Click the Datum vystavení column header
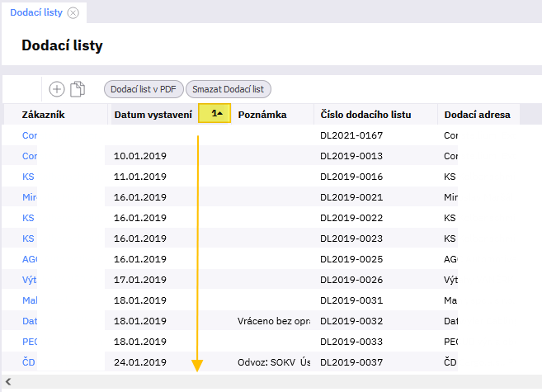 point(153,115)
